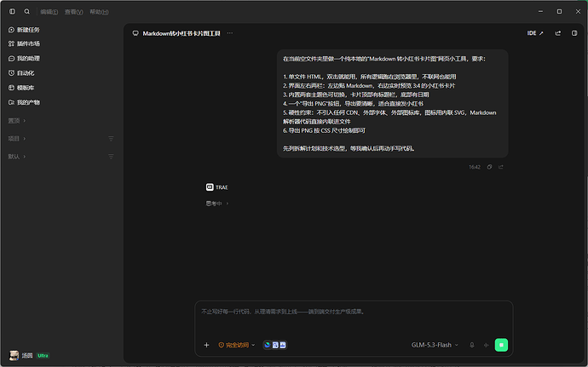The image size is (588, 367).
Task: Click the plus icon to add attachment
Action: [206, 345]
